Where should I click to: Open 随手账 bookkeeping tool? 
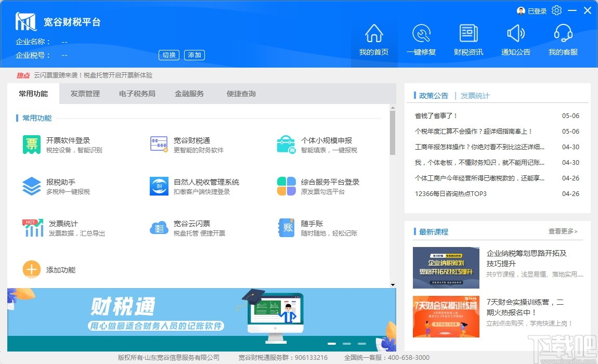(x=307, y=227)
